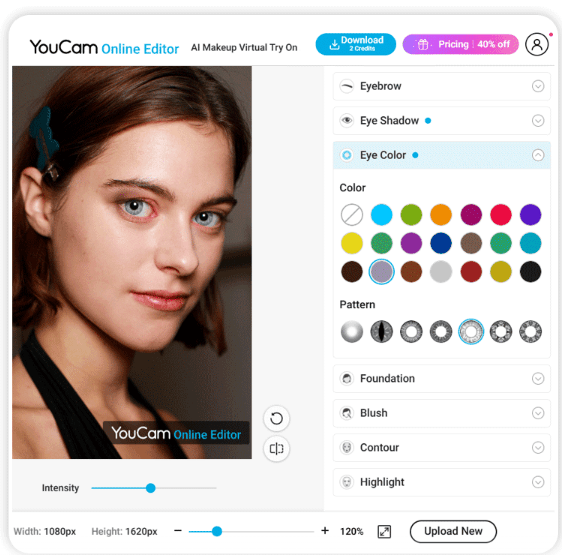Image resolution: width=562 pixels, height=555 pixels.
Task: Pick the magenta eye color
Action: 471,215
